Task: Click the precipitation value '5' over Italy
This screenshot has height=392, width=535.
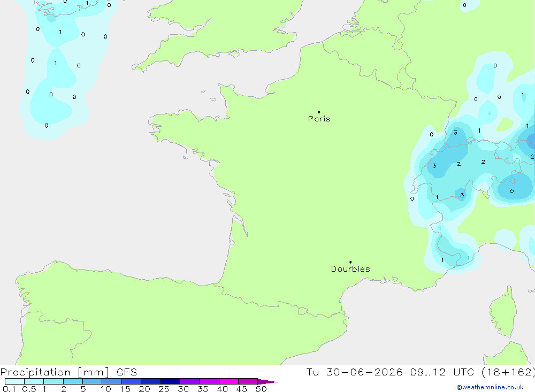Action: coord(512,191)
